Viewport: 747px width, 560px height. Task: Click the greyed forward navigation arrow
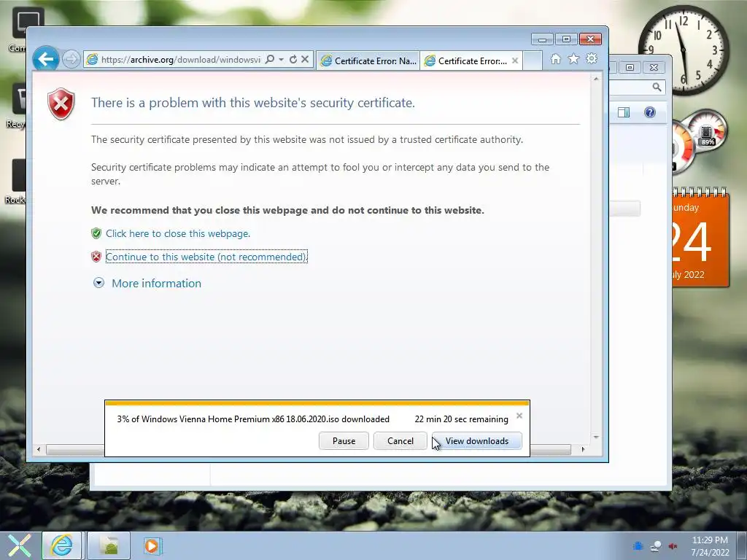[71, 60]
